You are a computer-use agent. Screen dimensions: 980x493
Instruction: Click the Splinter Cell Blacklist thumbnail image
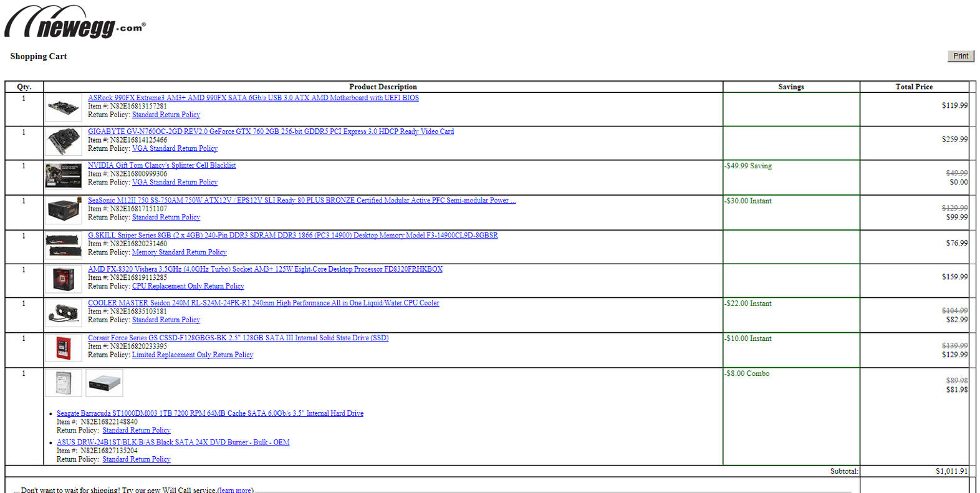(64, 176)
